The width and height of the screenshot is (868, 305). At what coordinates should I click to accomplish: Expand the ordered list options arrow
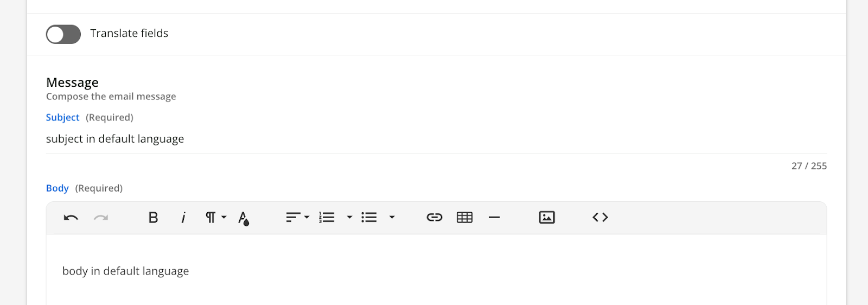[349, 218]
